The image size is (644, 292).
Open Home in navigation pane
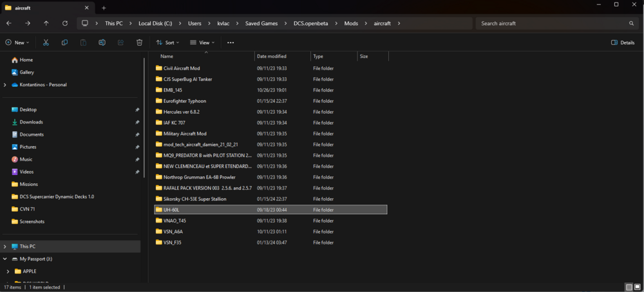pyautogui.click(x=22, y=60)
